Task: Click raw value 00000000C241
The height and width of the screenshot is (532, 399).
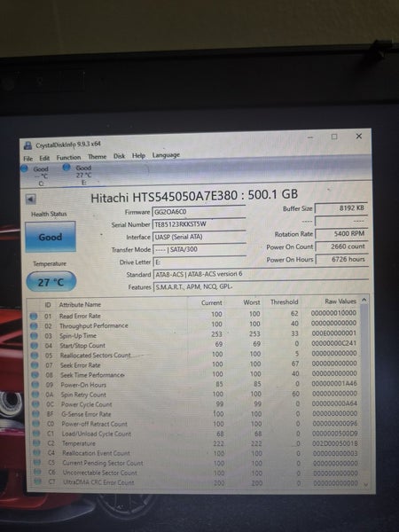Action: (334, 343)
